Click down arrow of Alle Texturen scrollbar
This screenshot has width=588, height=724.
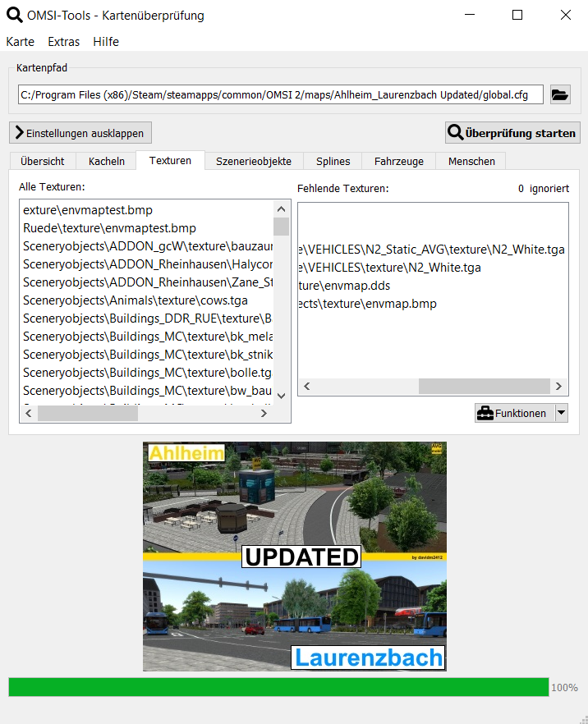click(281, 396)
